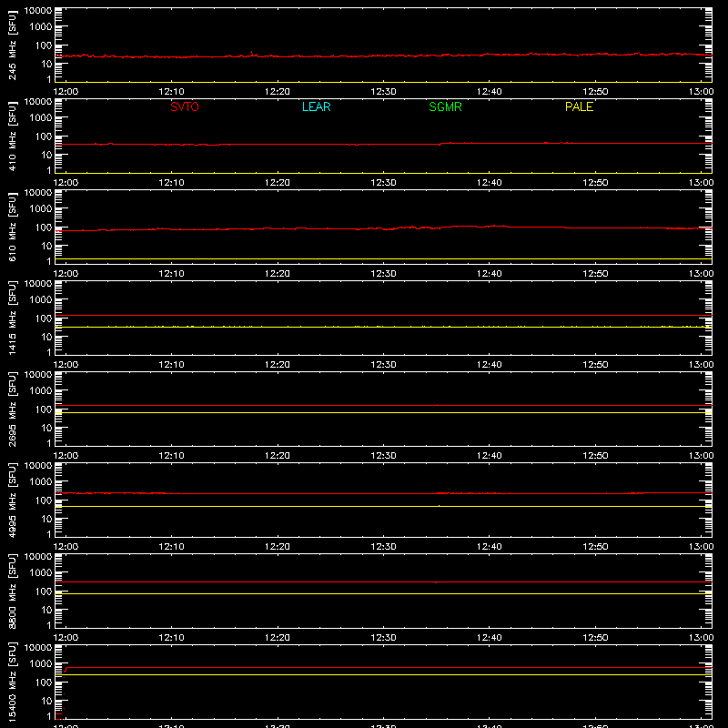This screenshot has width=728, height=728.
Task: Click the yellow PALE station label
Action: [579, 106]
